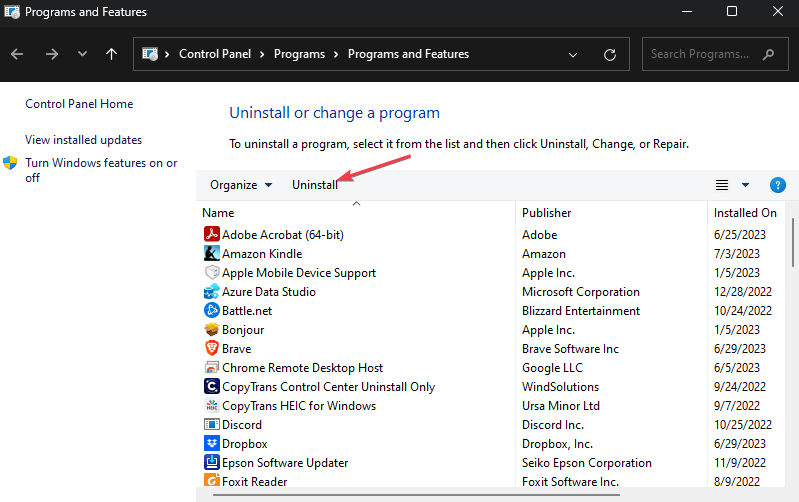Select the Discord program name
The image size is (799, 502).
[x=242, y=425]
